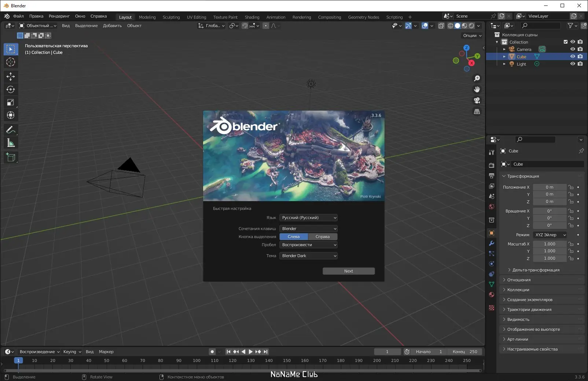Open the Справка menu

99,16
